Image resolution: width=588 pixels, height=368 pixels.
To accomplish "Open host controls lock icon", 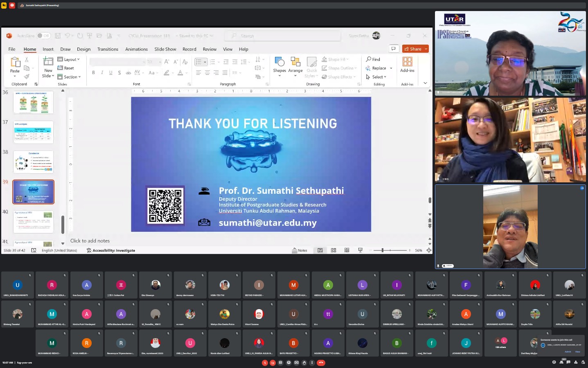I will [x=583, y=362].
